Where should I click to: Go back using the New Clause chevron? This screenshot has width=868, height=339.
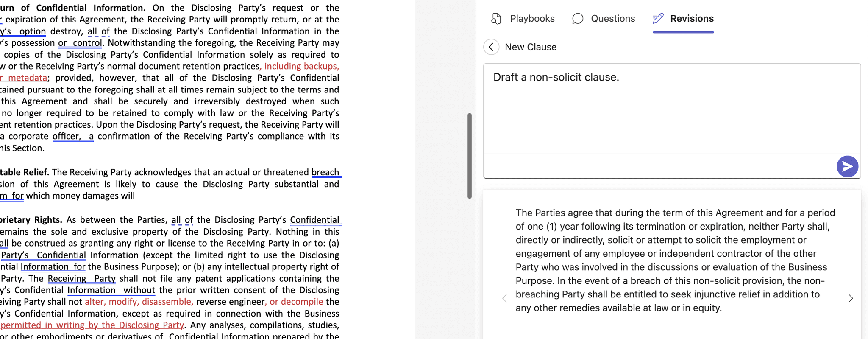(x=491, y=47)
